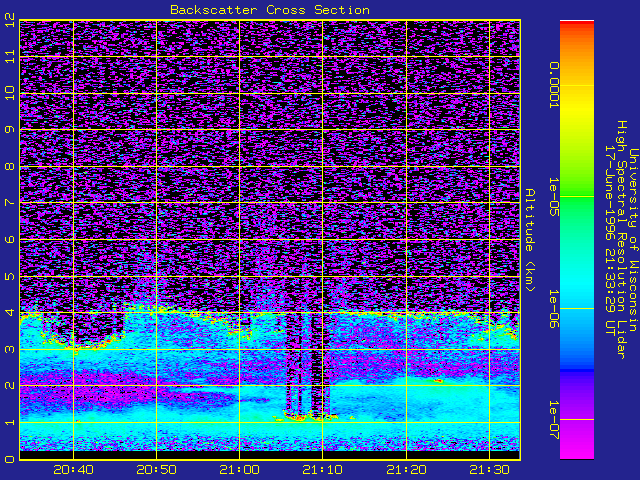Click the 0.0001 color scale label

point(553,85)
